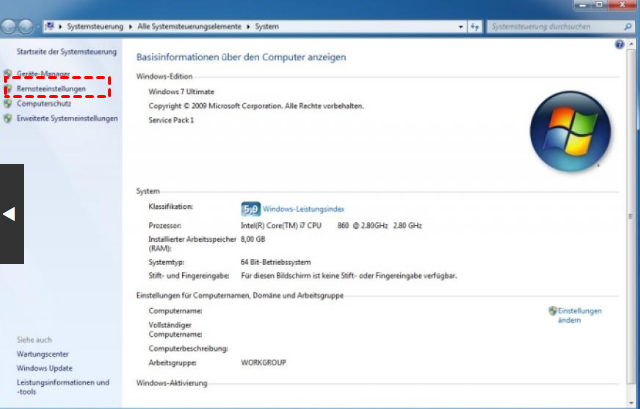The width and height of the screenshot is (640, 409).
Task: Click the vertical scrollbar thumb
Action: point(631,216)
